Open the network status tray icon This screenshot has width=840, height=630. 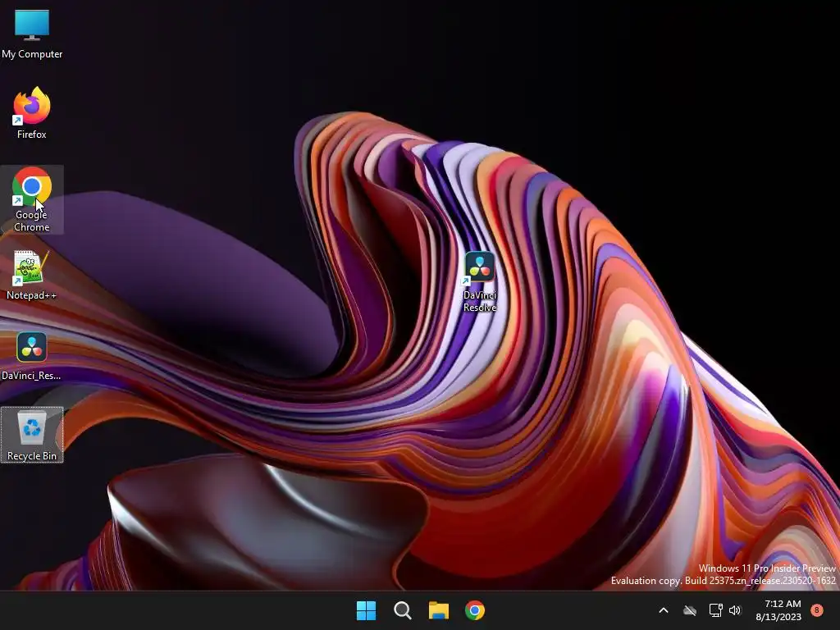[715, 610]
